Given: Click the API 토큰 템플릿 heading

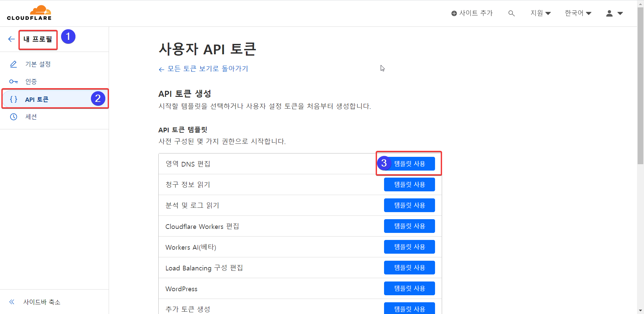Looking at the screenshot, I should (183, 130).
